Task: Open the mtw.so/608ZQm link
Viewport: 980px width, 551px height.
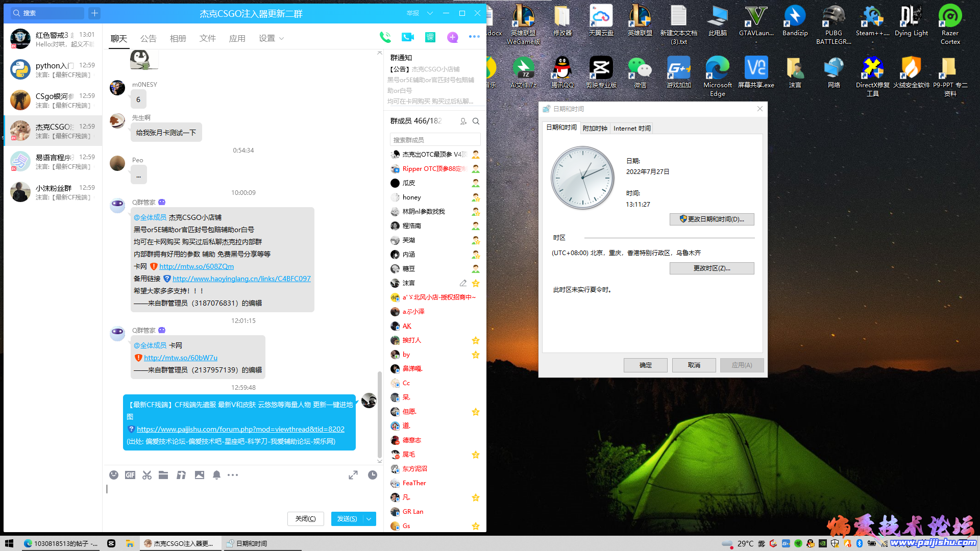Action: tap(197, 266)
